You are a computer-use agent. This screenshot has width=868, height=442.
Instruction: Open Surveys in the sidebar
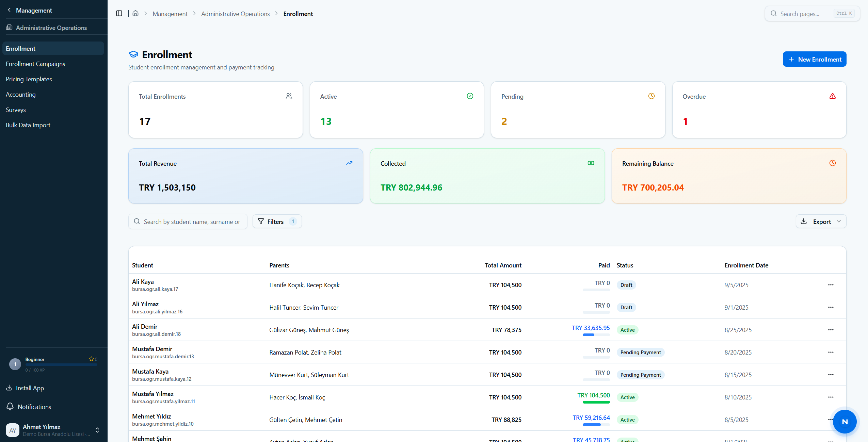(53, 110)
